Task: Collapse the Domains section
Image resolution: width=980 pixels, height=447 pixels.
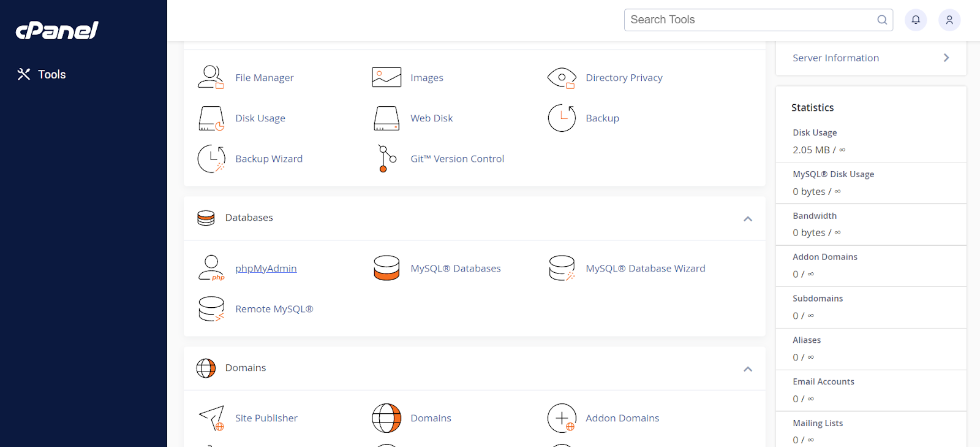Action: point(748,369)
